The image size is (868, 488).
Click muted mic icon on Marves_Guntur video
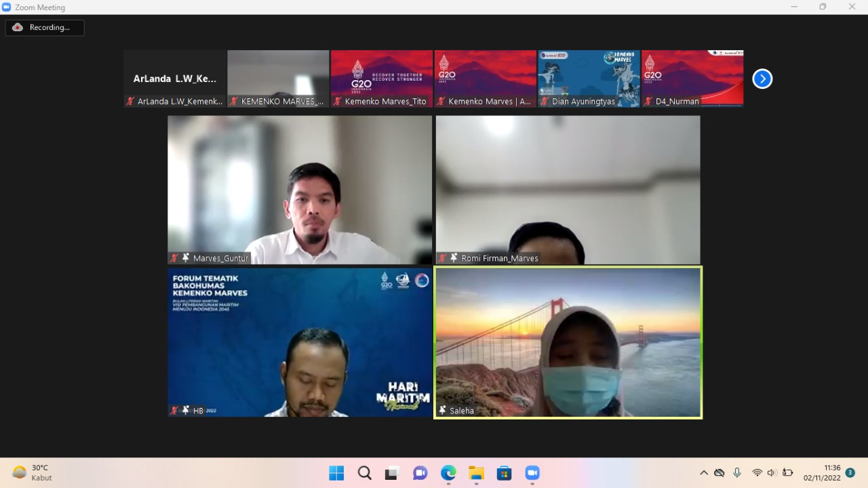(x=174, y=258)
